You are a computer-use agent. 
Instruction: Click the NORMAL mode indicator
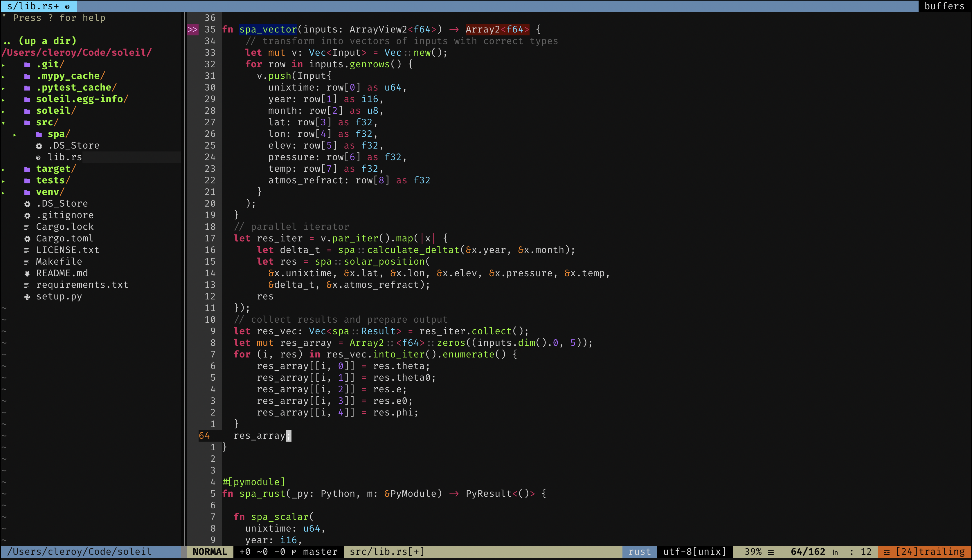click(210, 552)
